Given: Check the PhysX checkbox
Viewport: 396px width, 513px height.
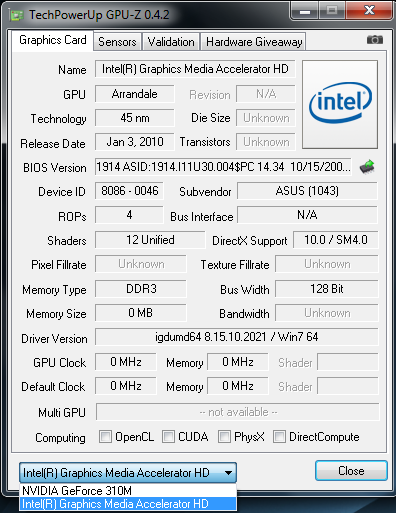Looking at the screenshot, I should [x=224, y=436].
